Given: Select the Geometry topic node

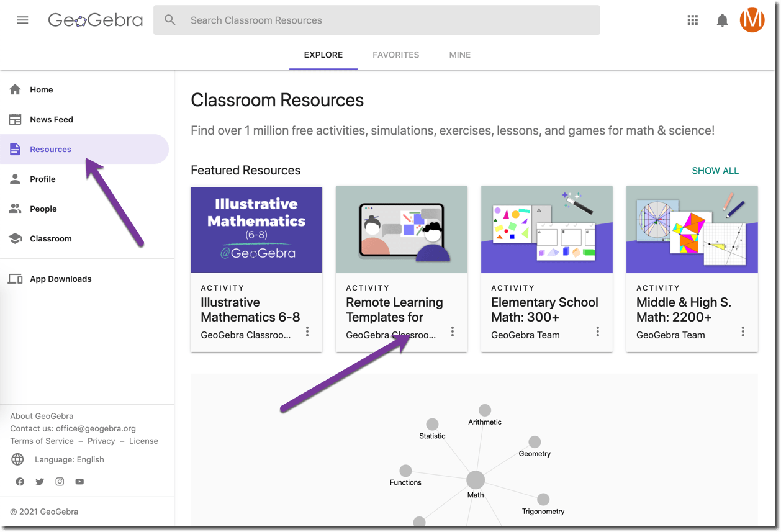Looking at the screenshot, I should [535, 442].
